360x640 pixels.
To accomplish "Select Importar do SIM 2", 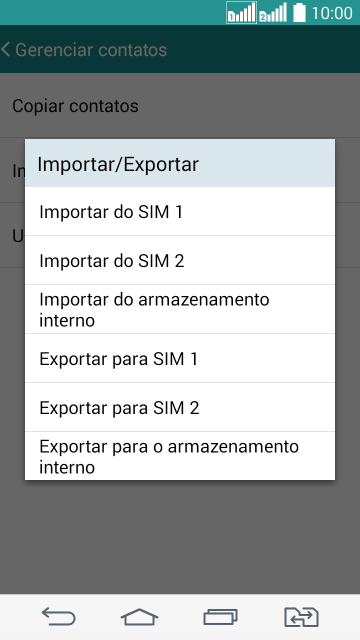I will (180, 260).
